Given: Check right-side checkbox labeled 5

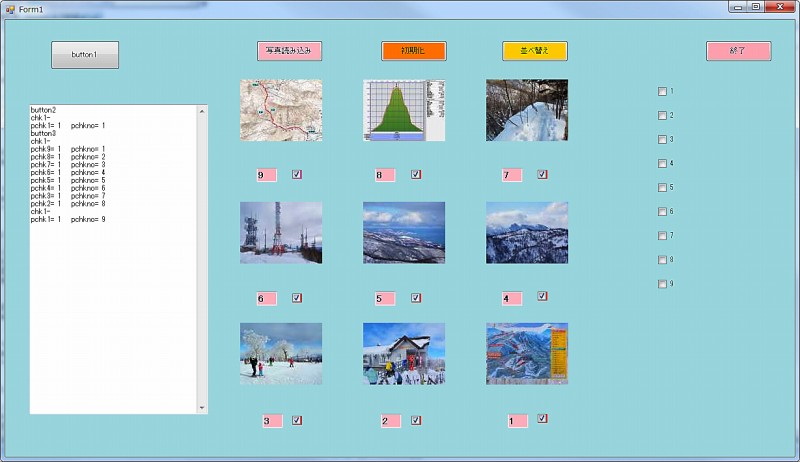Looking at the screenshot, I should 662,188.
